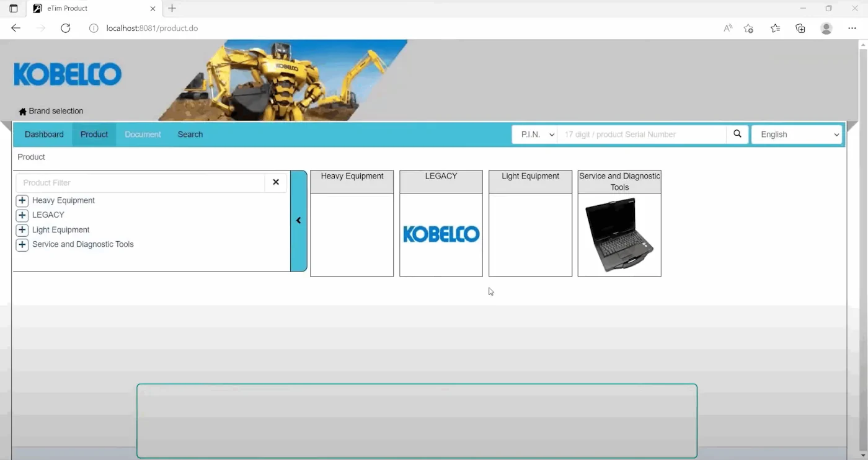Click the browser Refresh button
Viewport: 868px width, 460px height.
66,28
